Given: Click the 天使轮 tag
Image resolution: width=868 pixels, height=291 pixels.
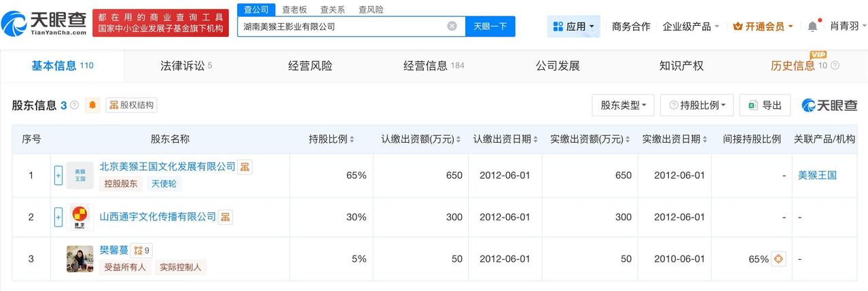Looking at the screenshot, I should [164, 184].
